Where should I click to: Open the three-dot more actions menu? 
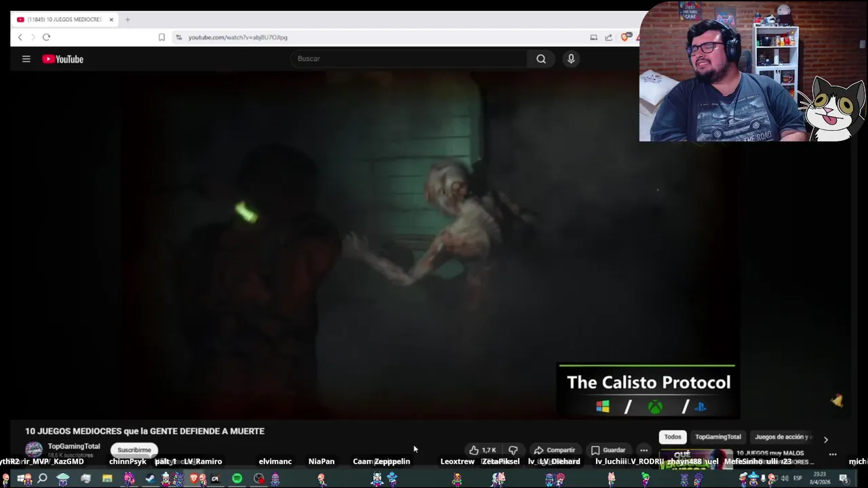pyautogui.click(x=644, y=450)
